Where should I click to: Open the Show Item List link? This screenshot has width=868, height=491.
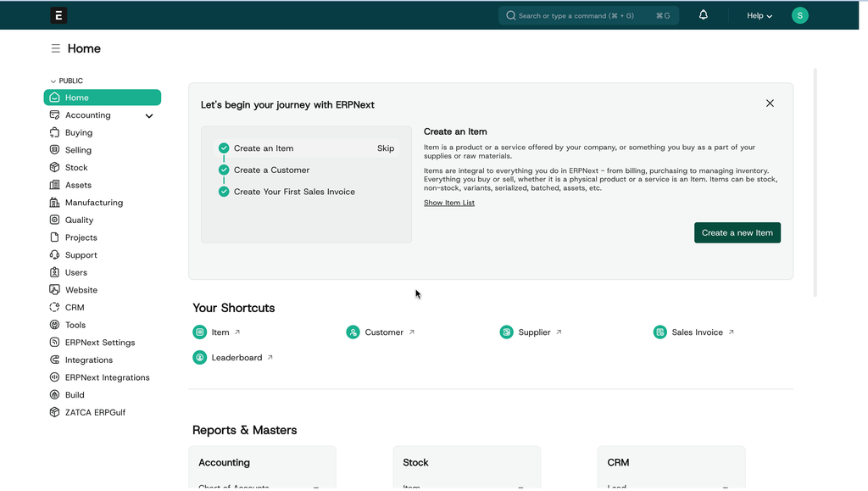coord(449,203)
